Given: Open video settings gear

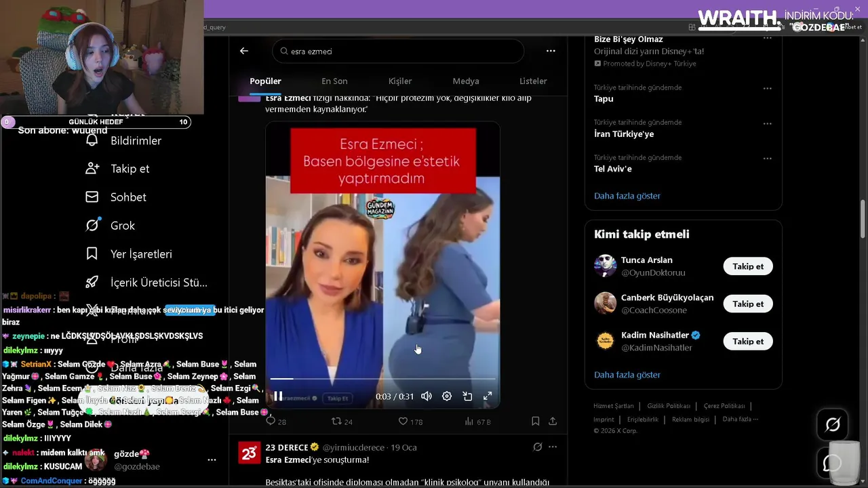Looking at the screenshot, I should pyautogui.click(x=447, y=396).
